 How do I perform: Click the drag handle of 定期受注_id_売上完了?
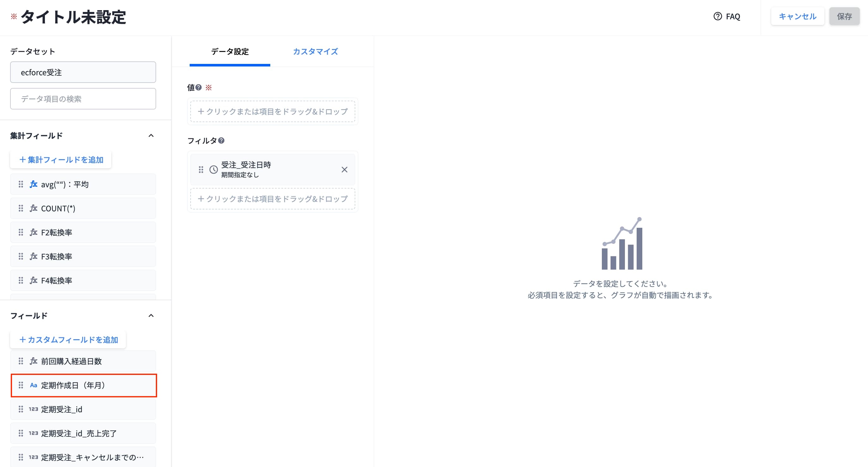coord(21,433)
